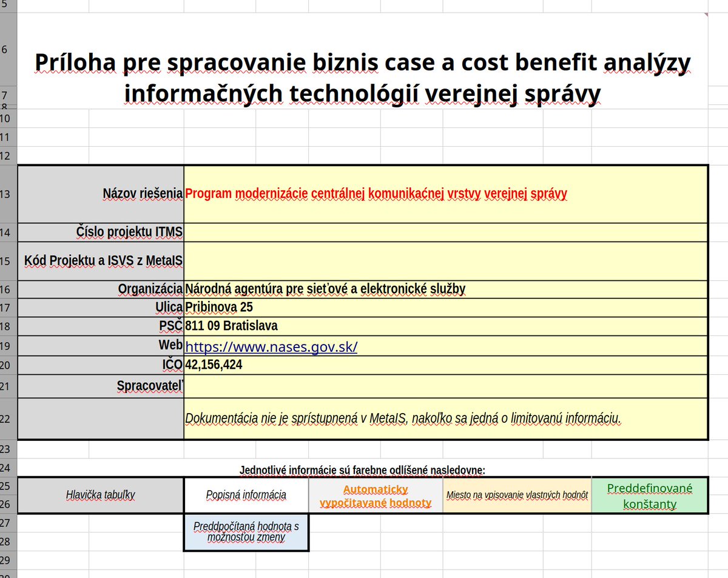
Task: Select the empty value field beside 'Číslo projektu ITMS'
Action: click(446, 232)
